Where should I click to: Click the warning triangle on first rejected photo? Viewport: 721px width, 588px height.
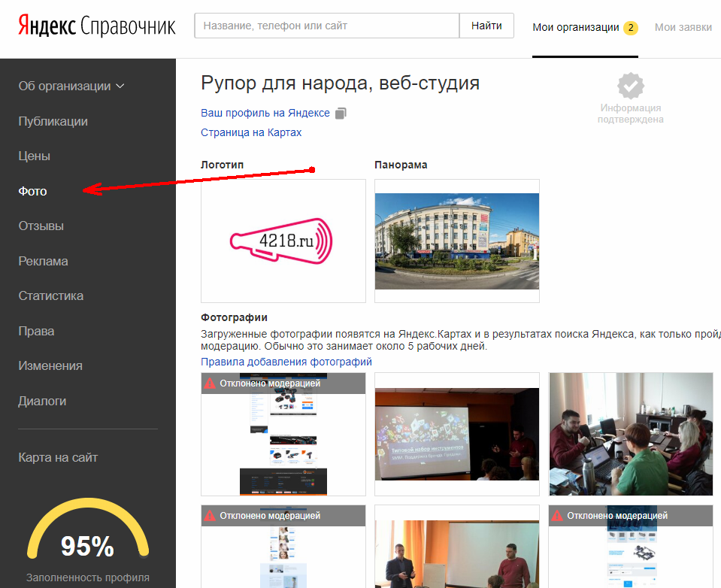(211, 383)
